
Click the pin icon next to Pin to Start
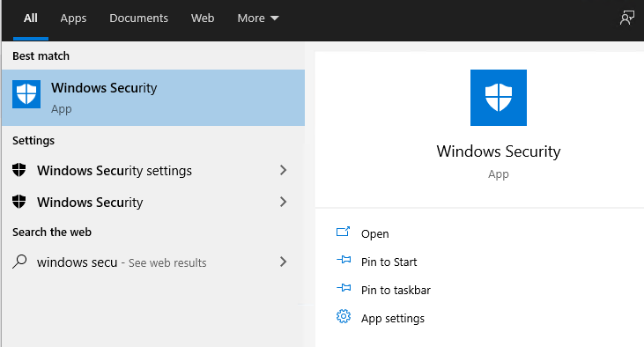coord(344,260)
